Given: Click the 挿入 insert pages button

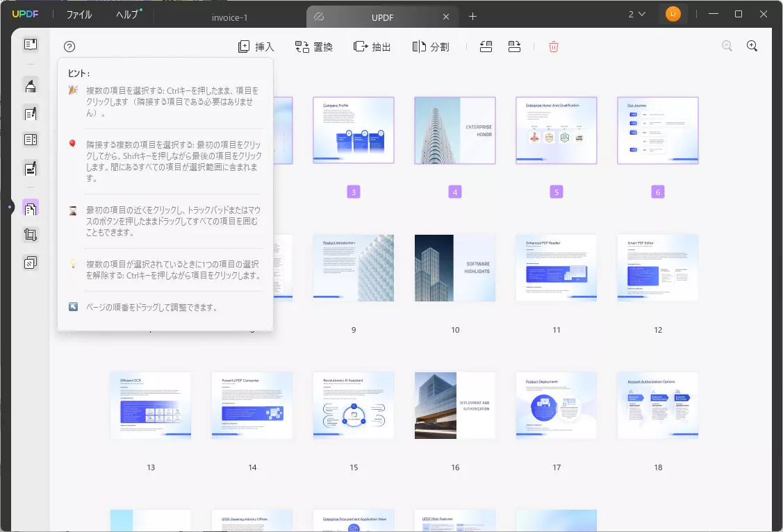Looking at the screenshot, I should click(x=256, y=47).
